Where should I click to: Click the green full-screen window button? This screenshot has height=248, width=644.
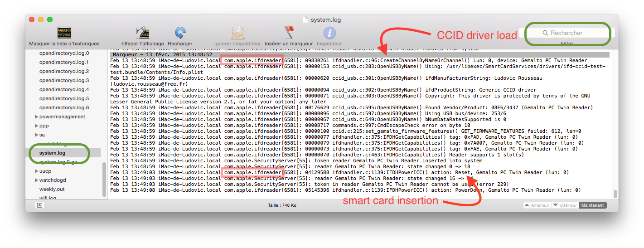click(50, 19)
